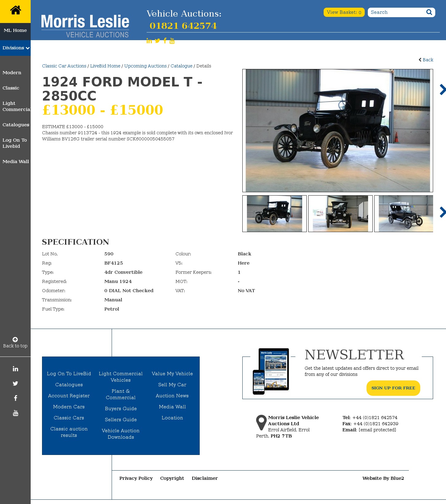This screenshot has height=504, width=446.
Task: Select Classic in sidebar menu
Action: 11,88
